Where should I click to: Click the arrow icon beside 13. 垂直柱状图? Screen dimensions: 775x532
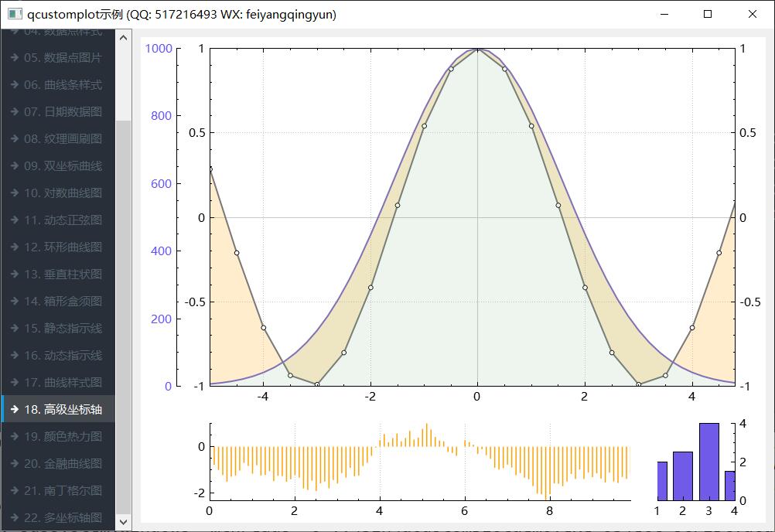pos(14,275)
